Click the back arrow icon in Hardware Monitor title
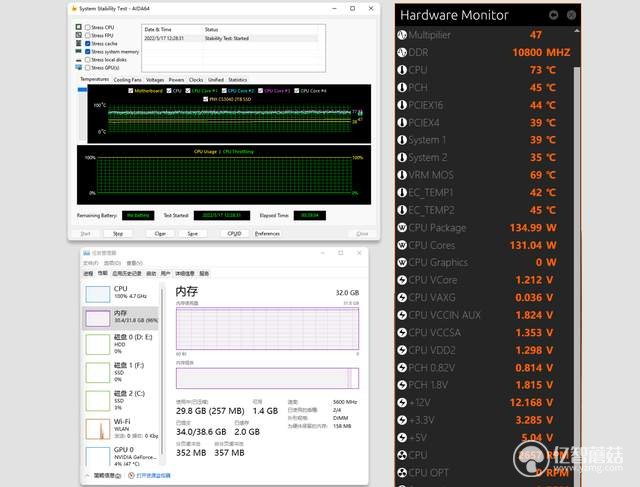640x487 pixels. point(553,15)
